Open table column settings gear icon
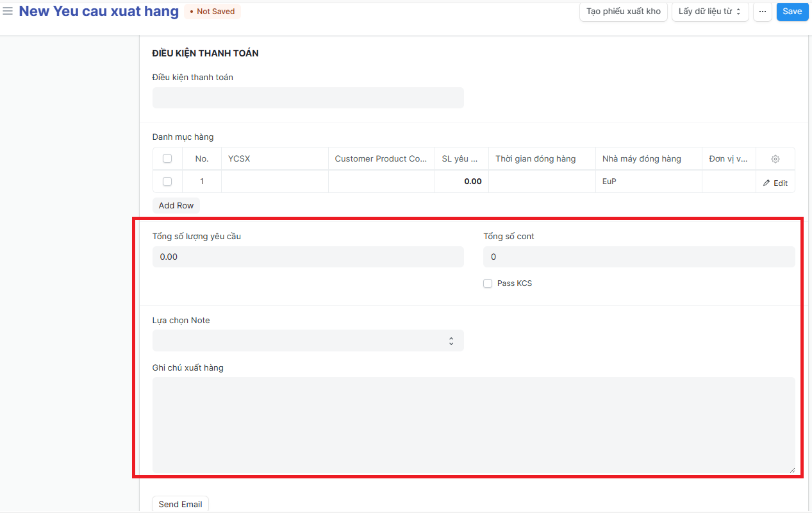Image resolution: width=812 pixels, height=513 pixels. (x=775, y=159)
